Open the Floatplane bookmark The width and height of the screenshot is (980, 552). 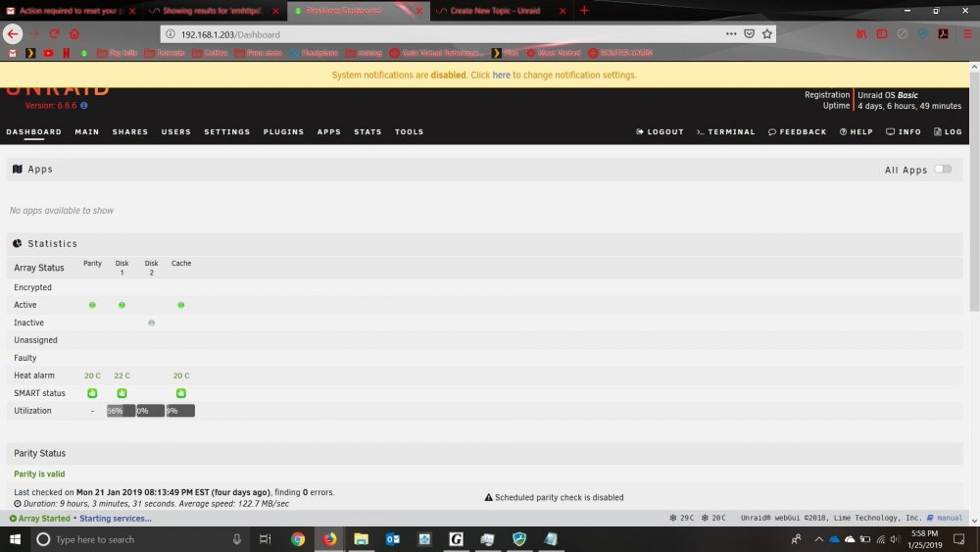point(314,53)
